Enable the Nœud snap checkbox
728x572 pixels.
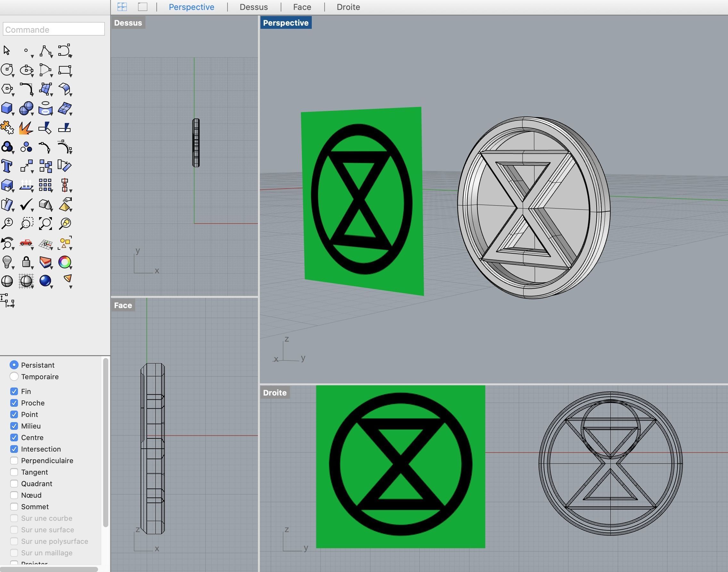14,495
